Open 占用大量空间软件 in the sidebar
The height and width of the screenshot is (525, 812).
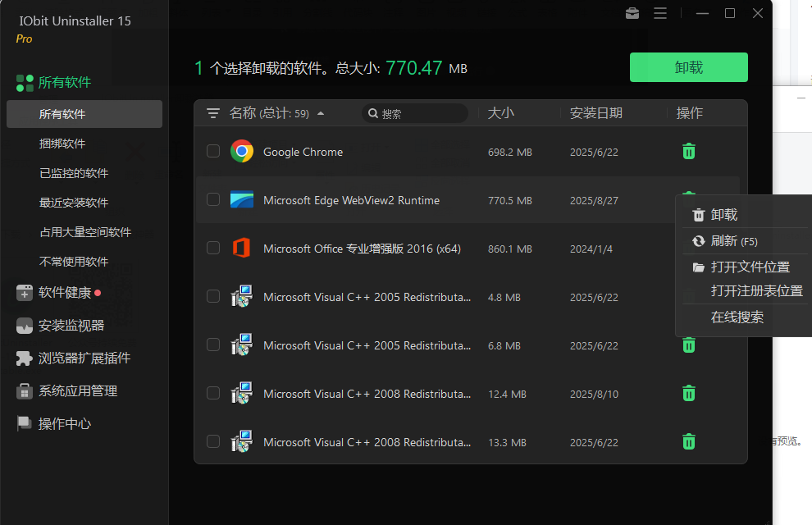(85, 232)
